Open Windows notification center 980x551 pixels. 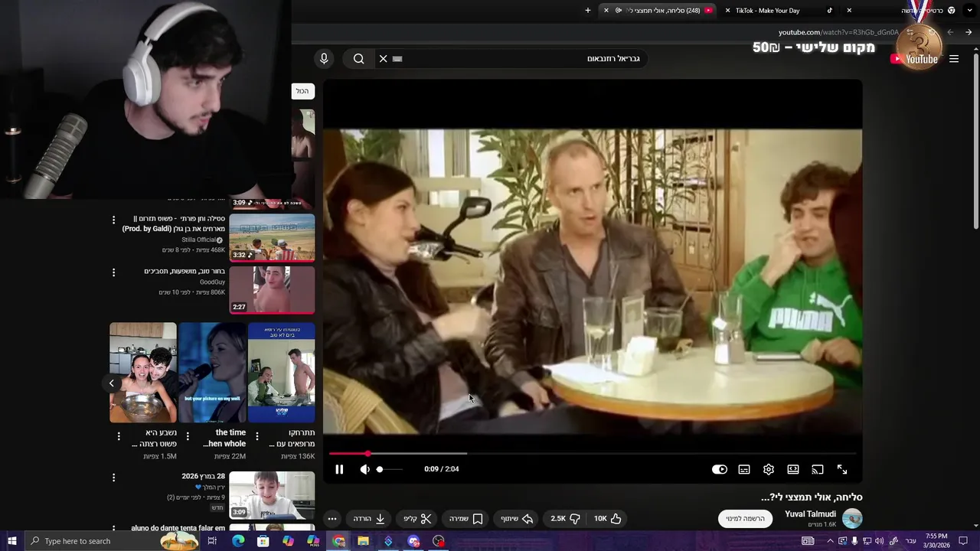[963, 541]
